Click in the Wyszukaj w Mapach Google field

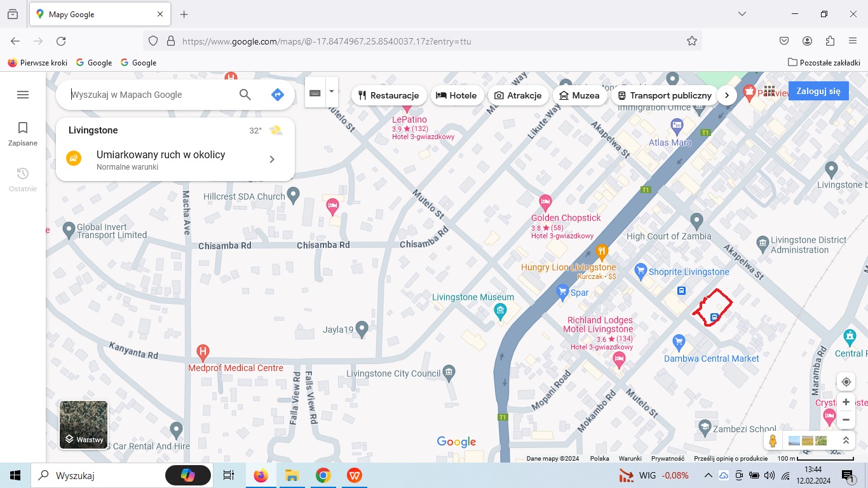pos(151,95)
